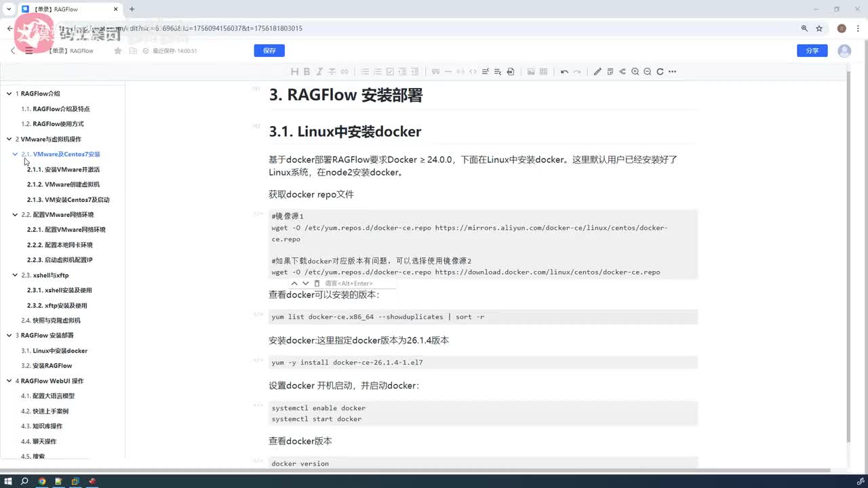The image size is (868, 488).
Task: Click the pencil edit mode icon
Action: (597, 71)
